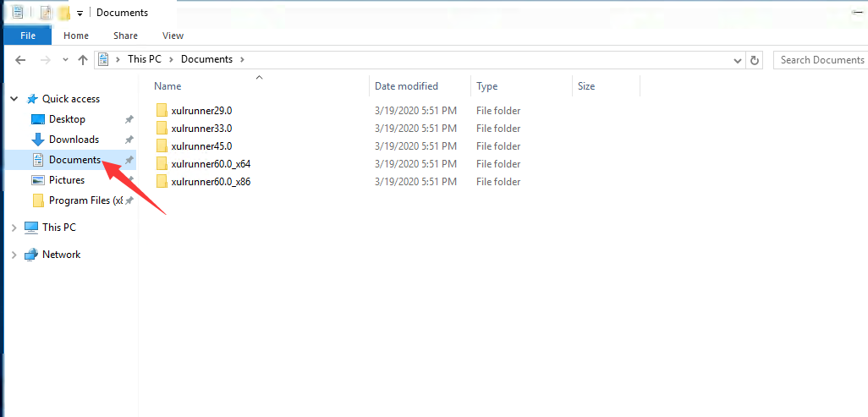Switch to the View ribbon tab
This screenshot has width=868, height=417.
173,36
